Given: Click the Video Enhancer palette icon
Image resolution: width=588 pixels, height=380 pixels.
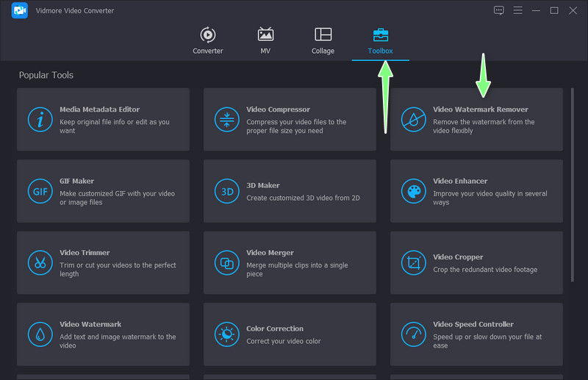Looking at the screenshot, I should coord(414,191).
